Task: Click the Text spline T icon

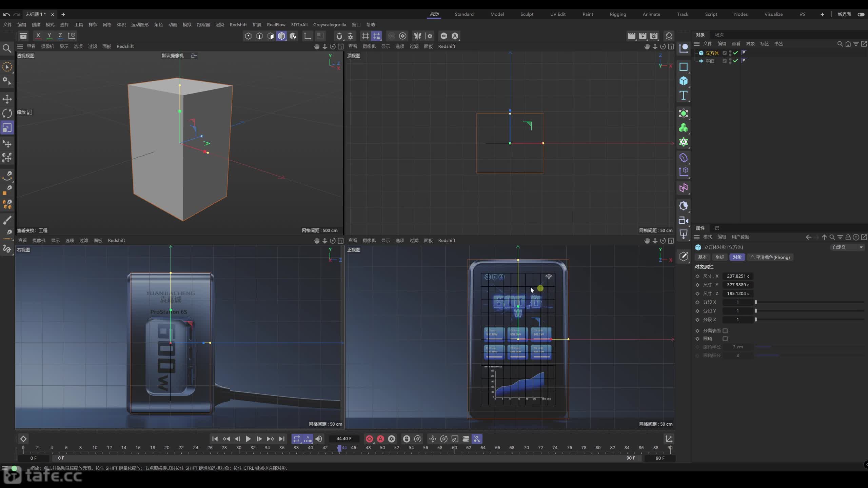Action: (x=683, y=95)
